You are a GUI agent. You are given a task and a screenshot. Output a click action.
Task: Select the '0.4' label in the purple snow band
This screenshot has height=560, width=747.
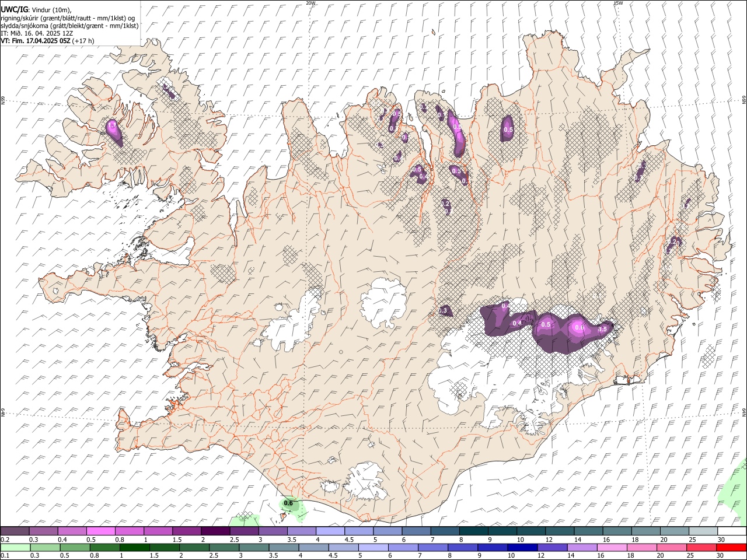pos(517,323)
